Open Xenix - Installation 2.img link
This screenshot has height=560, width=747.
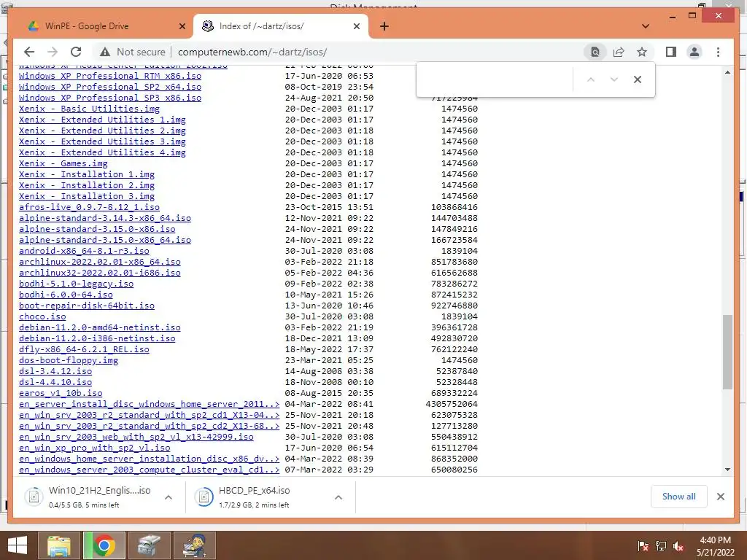[87, 185]
